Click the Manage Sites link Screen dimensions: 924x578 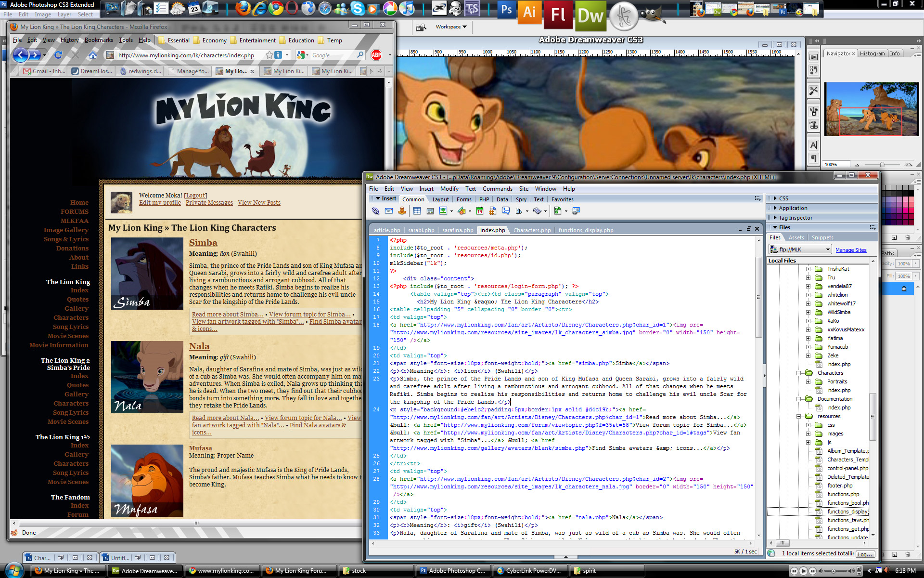tap(850, 250)
